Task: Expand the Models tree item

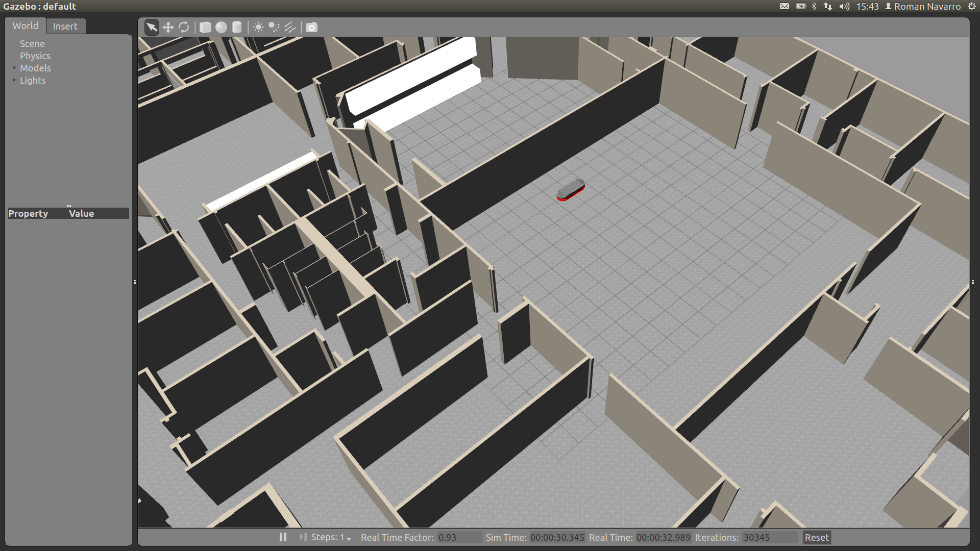Action: click(x=14, y=68)
